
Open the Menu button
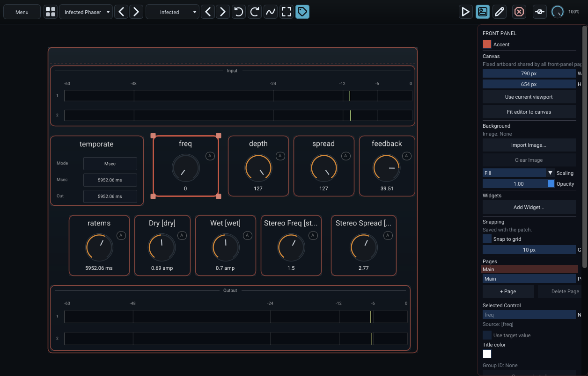click(x=22, y=12)
